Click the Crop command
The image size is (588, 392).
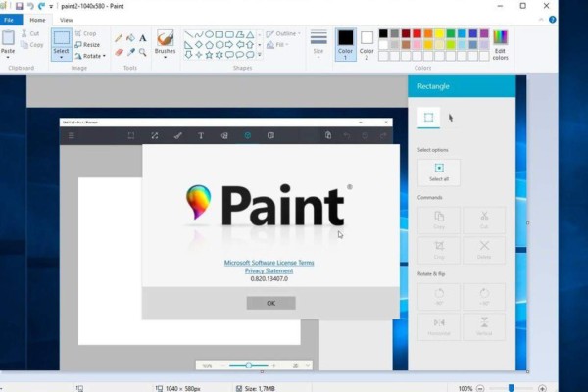85,33
